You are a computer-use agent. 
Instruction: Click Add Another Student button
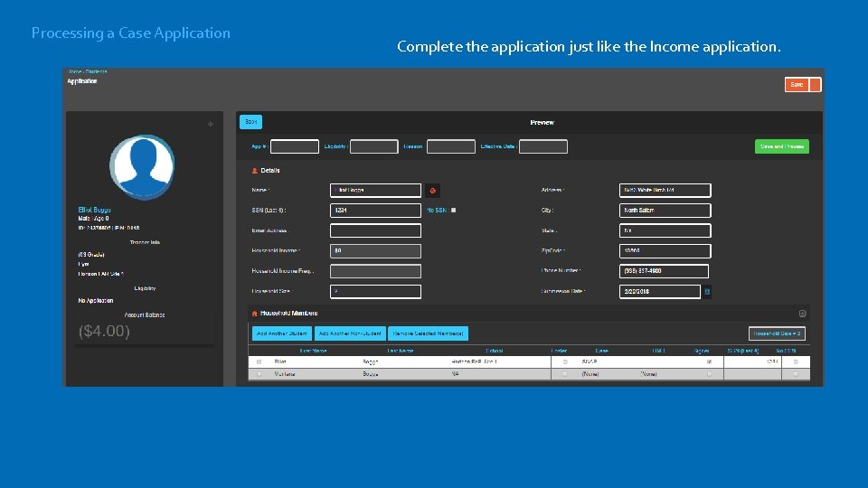click(282, 333)
